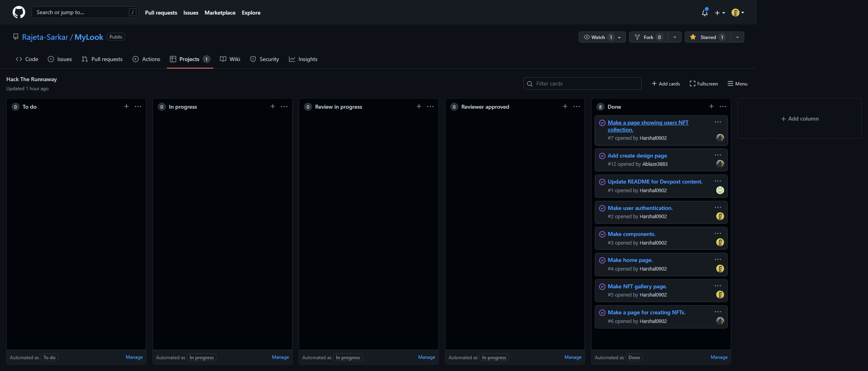Image resolution: width=868 pixels, height=371 pixels.
Task: Switch to the repository Issues tab
Action: pyautogui.click(x=60, y=59)
